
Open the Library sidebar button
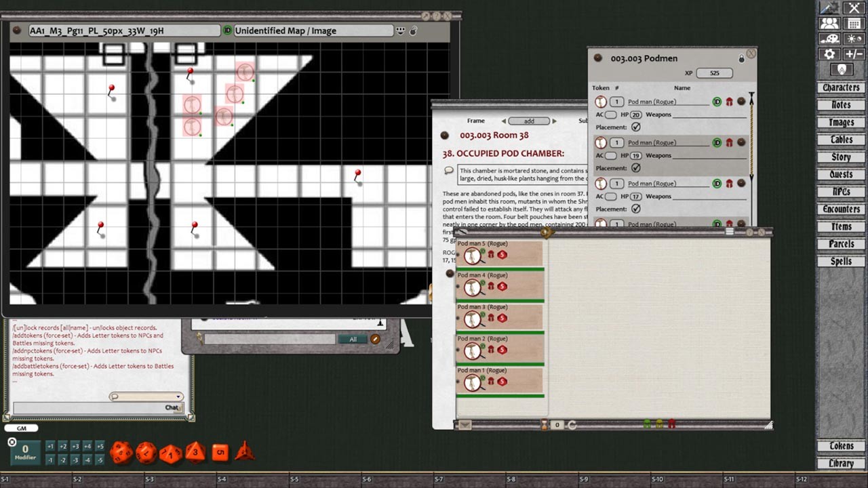[841, 464]
